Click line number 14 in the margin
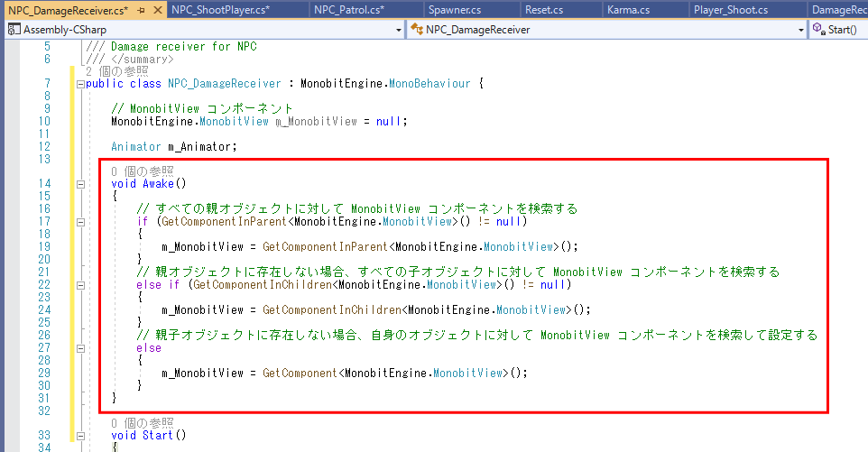The image size is (868, 452). pos(44,184)
